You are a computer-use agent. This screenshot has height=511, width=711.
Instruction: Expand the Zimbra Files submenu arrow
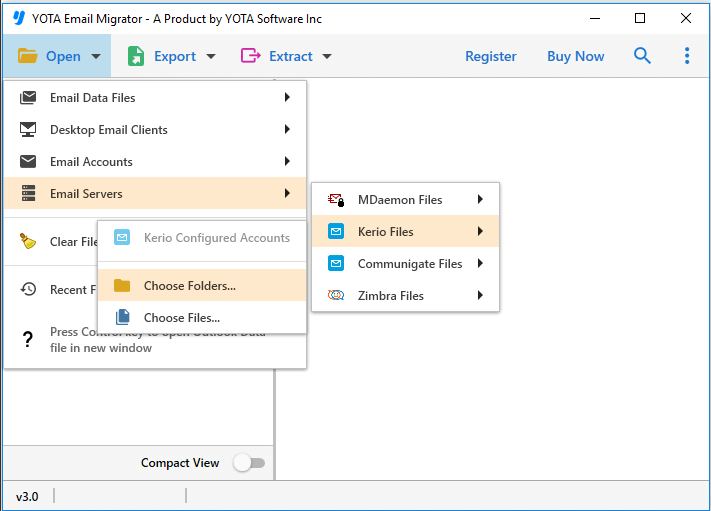(x=480, y=295)
